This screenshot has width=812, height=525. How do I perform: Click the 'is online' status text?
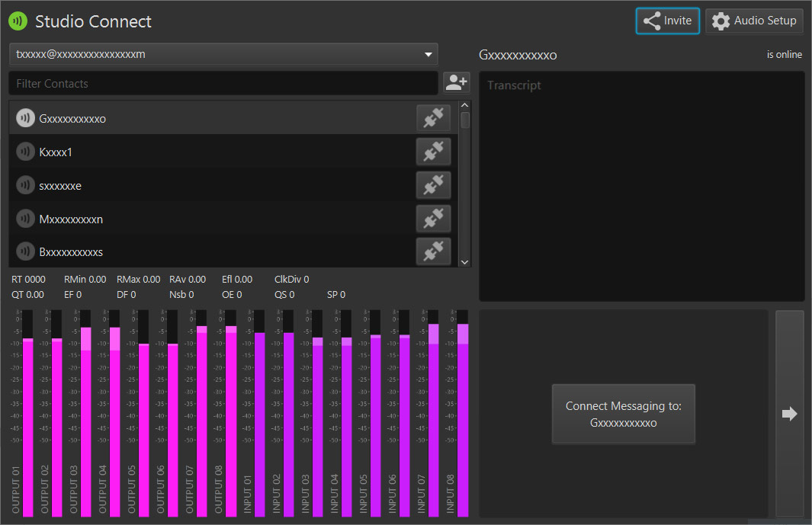[784, 54]
